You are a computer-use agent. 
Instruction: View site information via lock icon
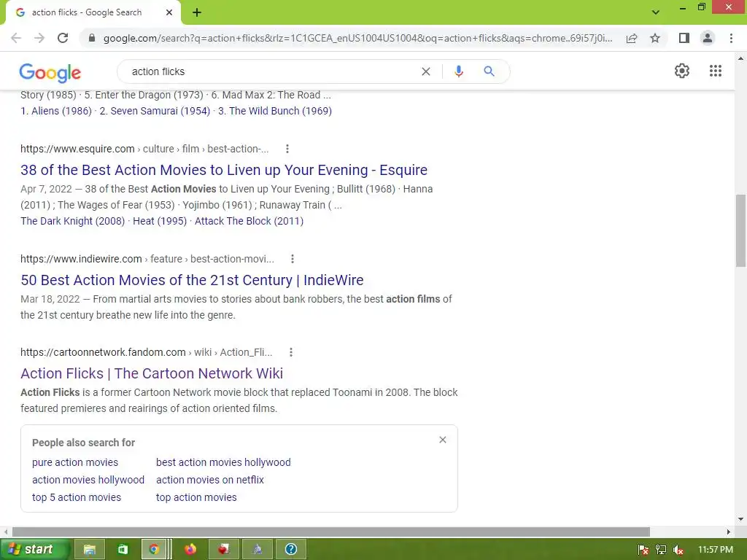92,38
